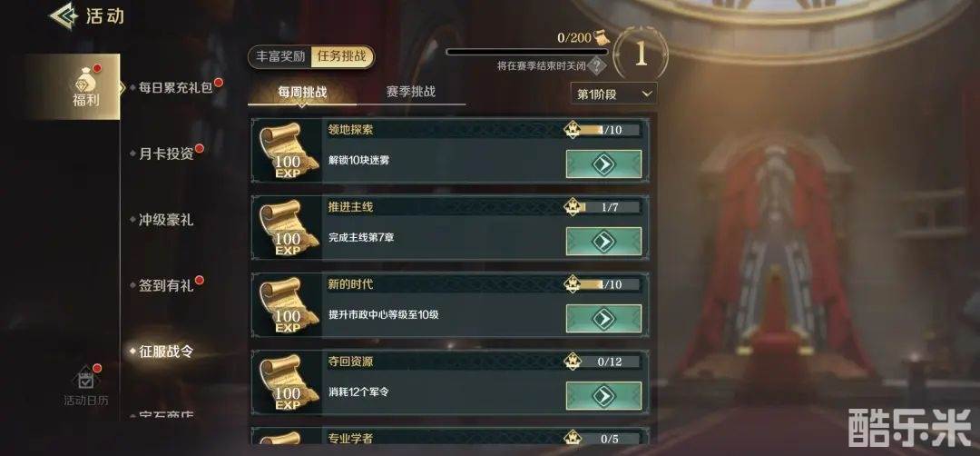Open the 福利 money bag icon
The height and width of the screenshot is (456, 980).
85,80
